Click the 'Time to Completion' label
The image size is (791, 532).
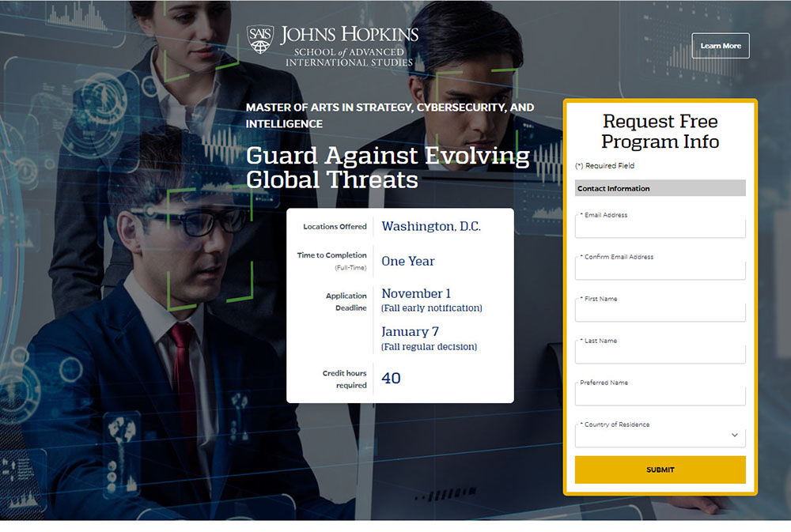pyautogui.click(x=331, y=255)
